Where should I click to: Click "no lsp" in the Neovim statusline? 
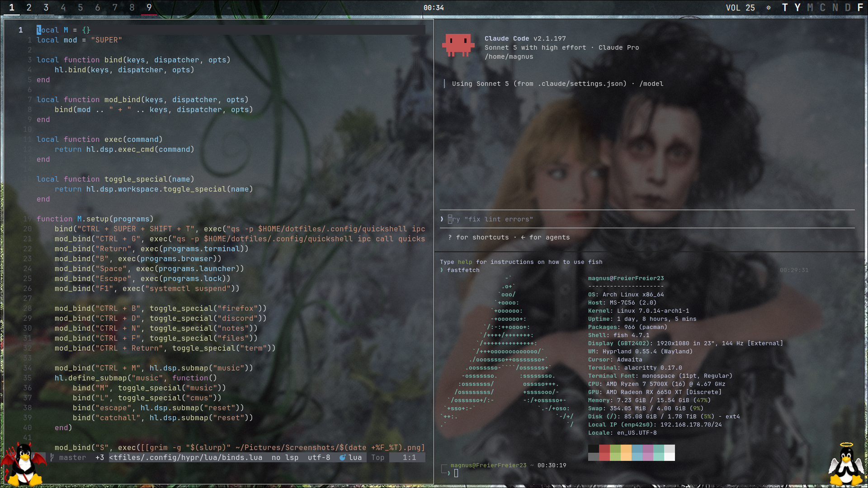[285, 457]
